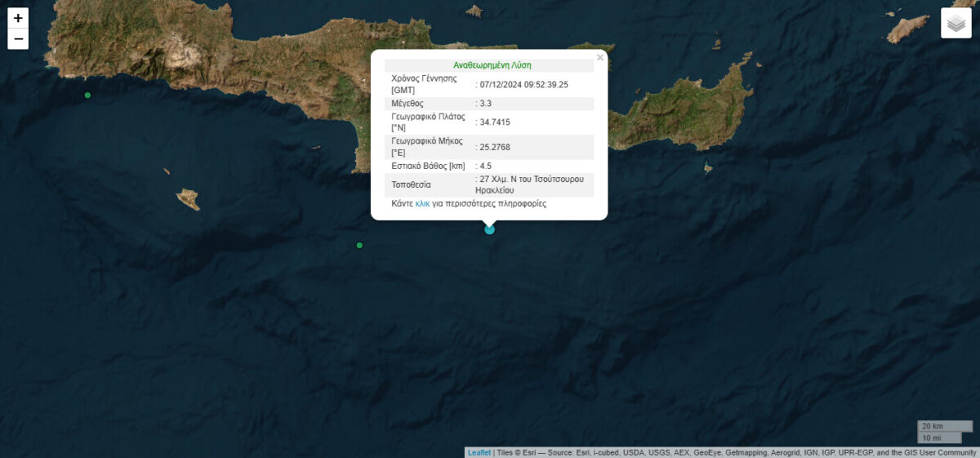Click the origin time value 07/12/2024 09:52:39.25
The image size is (980, 458).
point(524,84)
